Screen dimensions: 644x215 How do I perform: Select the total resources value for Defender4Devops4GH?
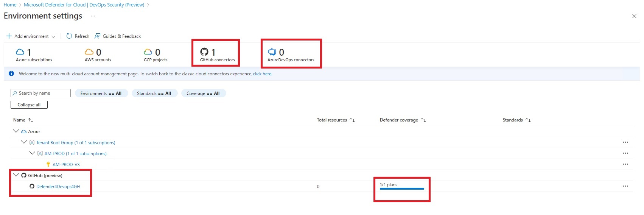pyautogui.click(x=318, y=187)
